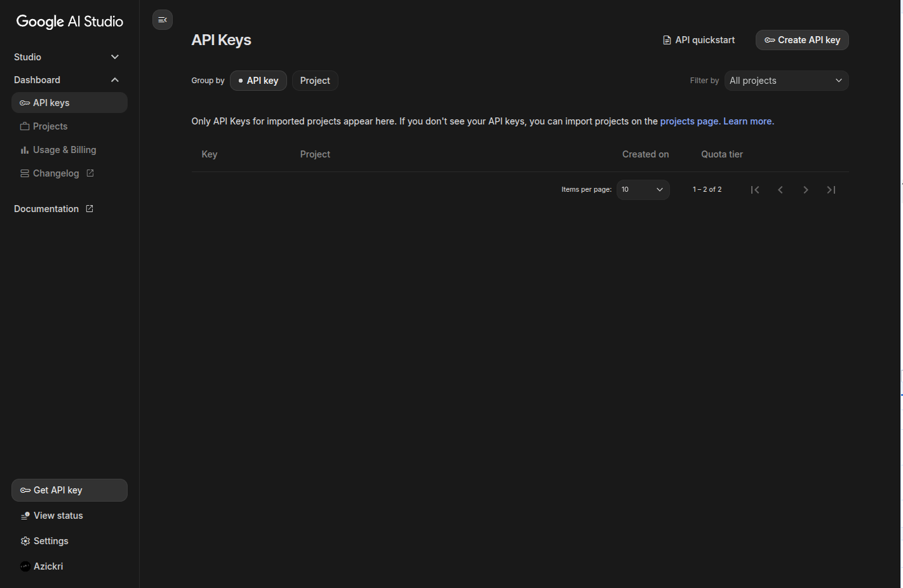Jump to the last page icon
This screenshot has height=588, width=903.
(831, 190)
